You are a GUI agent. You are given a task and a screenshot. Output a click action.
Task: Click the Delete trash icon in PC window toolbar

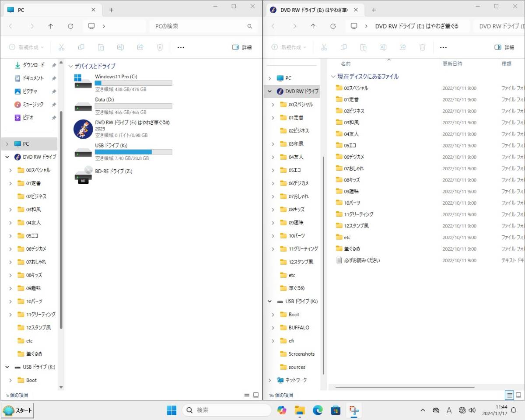click(160, 47)
